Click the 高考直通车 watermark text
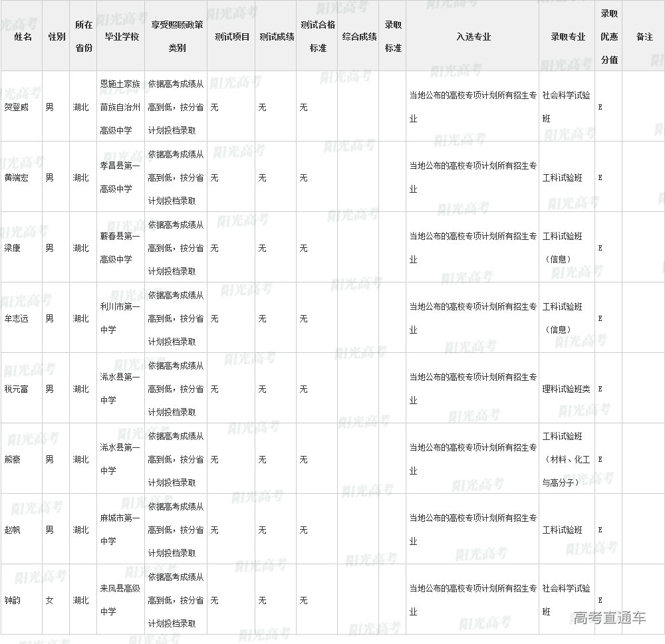665x644 pixels. click(x=609, y=618)
